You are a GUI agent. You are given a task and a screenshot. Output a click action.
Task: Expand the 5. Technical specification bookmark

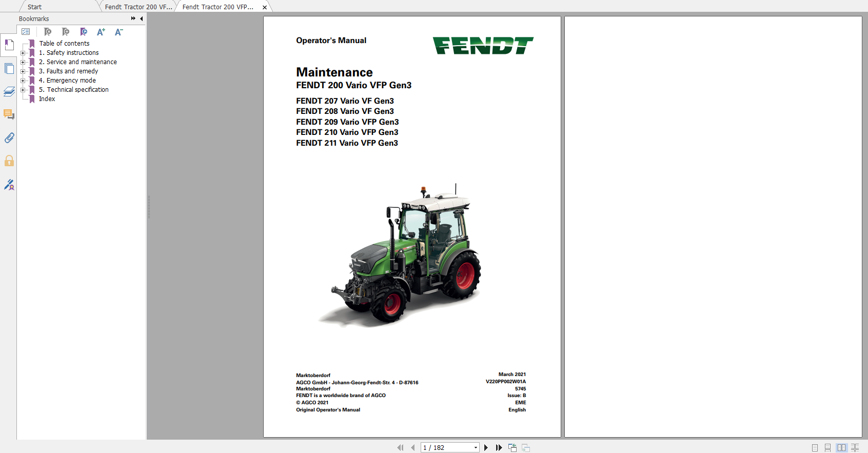pos(23,90)
